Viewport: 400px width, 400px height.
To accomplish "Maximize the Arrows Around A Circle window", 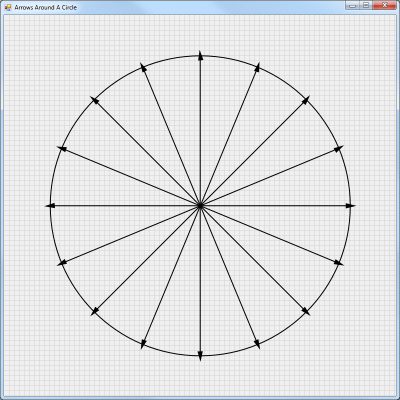I will click(366, 5).
